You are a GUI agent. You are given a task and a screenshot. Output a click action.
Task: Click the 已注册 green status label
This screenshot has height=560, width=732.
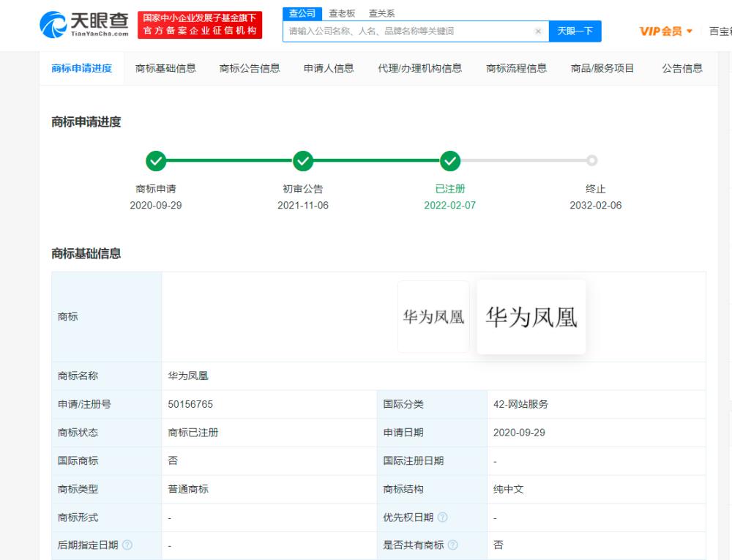tap(450, 189)
